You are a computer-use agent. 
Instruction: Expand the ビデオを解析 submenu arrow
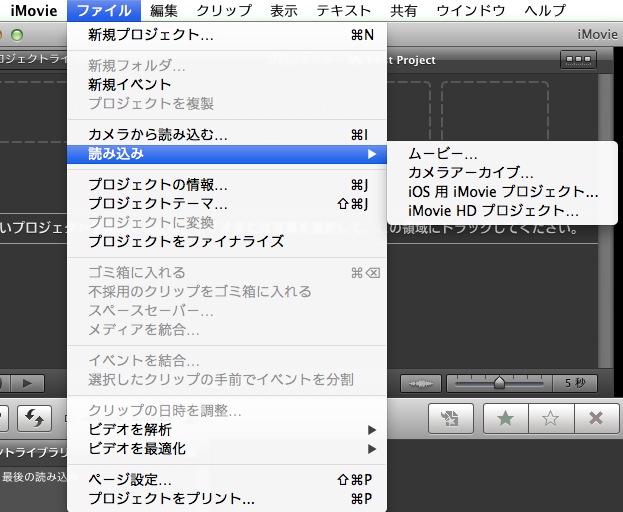coord(371,429)
